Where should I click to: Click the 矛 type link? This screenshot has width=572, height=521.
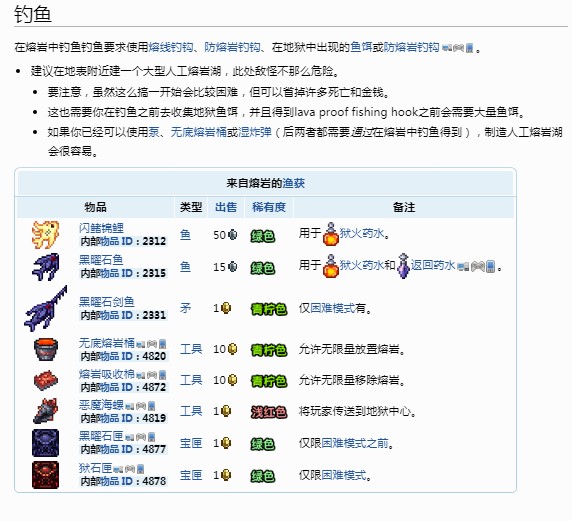(x=185, y=308)
